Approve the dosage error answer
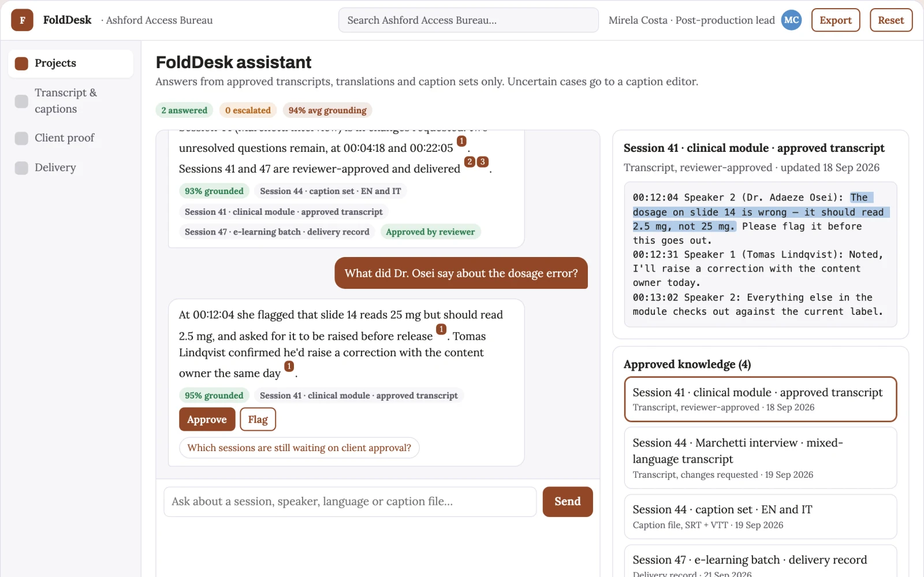 coord(207,419)
